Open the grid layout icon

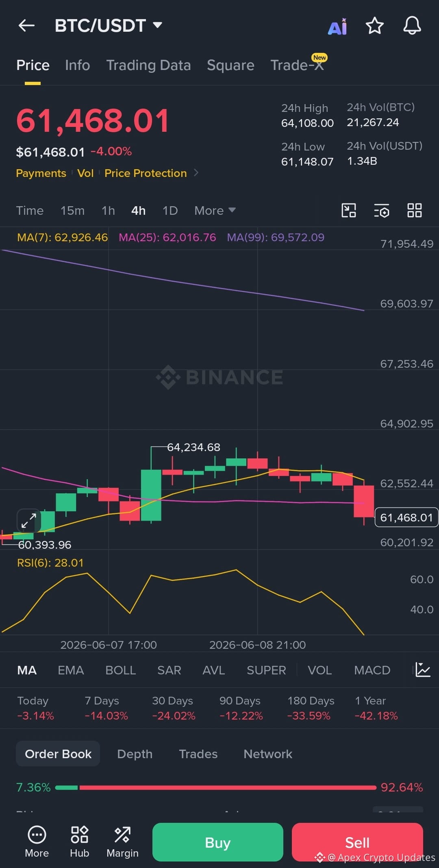point(415,210)
